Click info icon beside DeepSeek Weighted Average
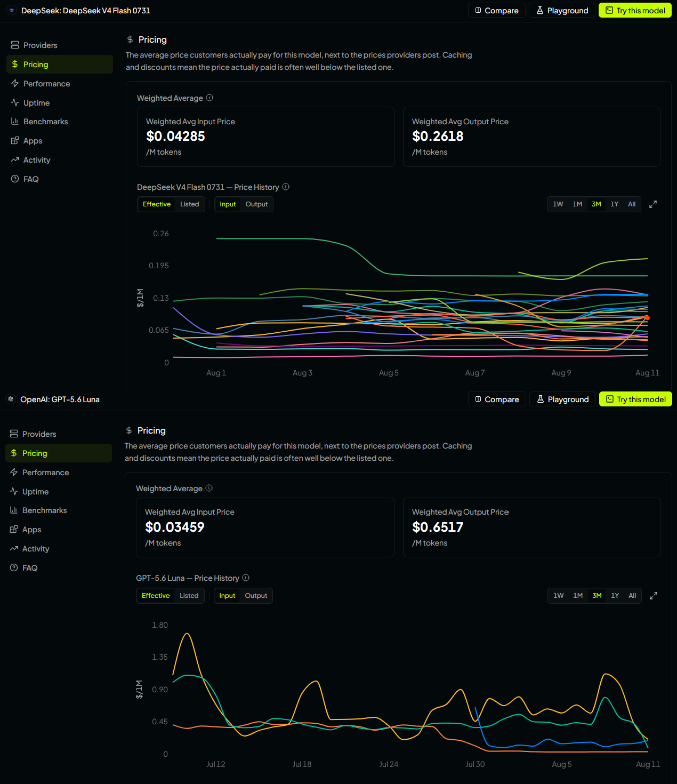 tap(209, 98)
